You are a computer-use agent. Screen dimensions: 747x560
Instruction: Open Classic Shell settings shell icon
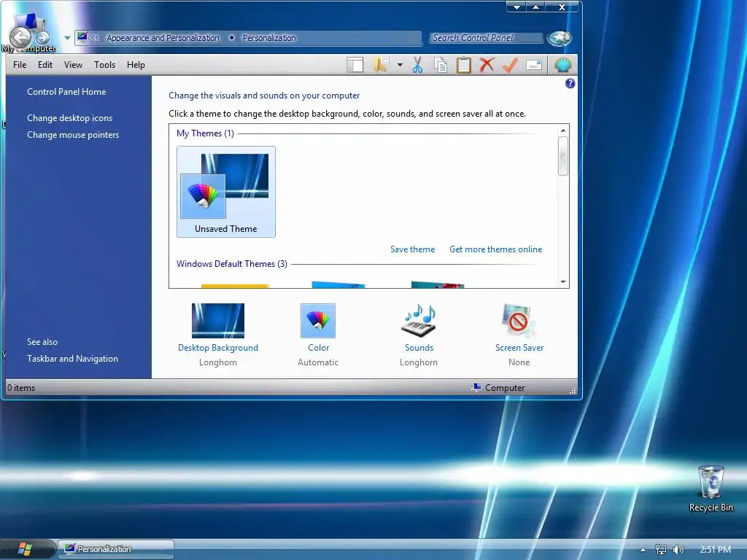pyautogui.click(x=562, y=65)
